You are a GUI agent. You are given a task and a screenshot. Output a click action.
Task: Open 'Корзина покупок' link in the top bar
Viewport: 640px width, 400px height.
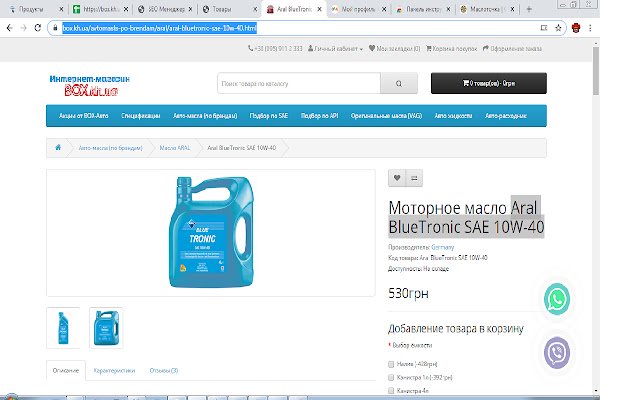coord(451,49)
